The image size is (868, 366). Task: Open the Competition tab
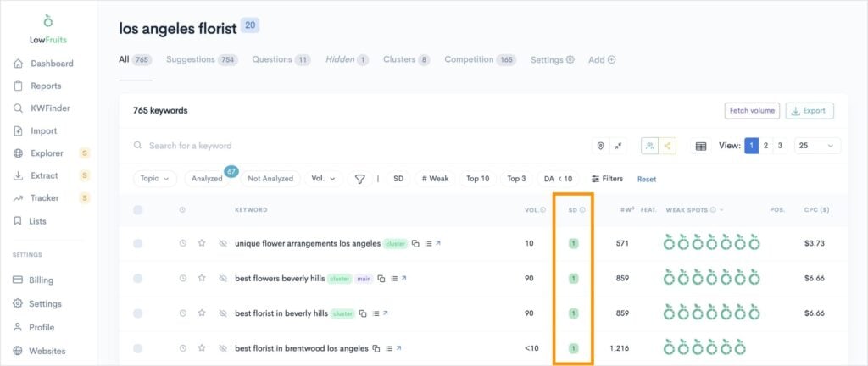480,60
